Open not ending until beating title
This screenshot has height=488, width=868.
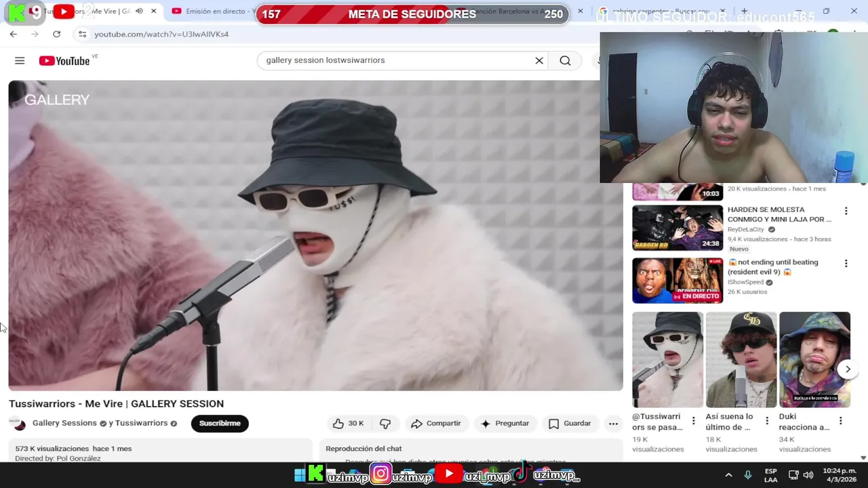773,267
